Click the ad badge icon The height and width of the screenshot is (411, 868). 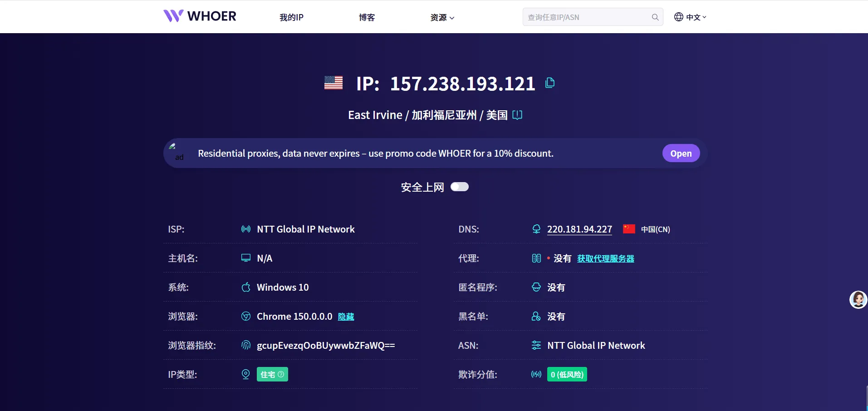177,152
